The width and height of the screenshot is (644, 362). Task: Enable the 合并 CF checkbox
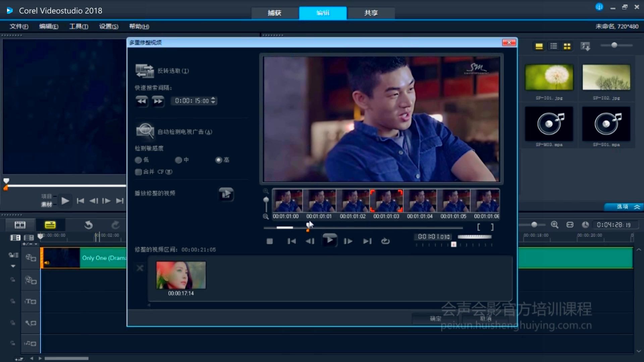[x=138, y=172]
